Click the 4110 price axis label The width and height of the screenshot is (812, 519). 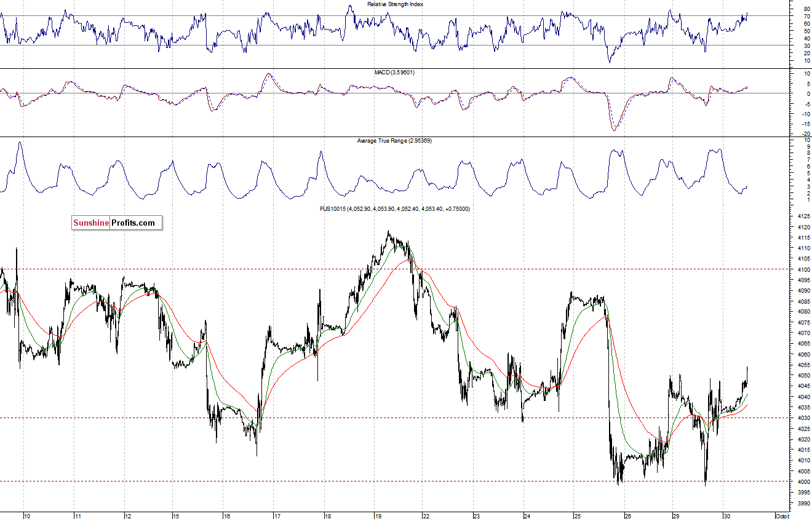coord(803,248)
